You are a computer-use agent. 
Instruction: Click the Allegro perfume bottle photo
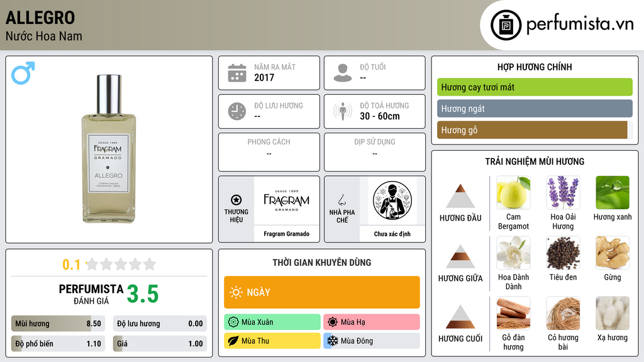[108, 149]
